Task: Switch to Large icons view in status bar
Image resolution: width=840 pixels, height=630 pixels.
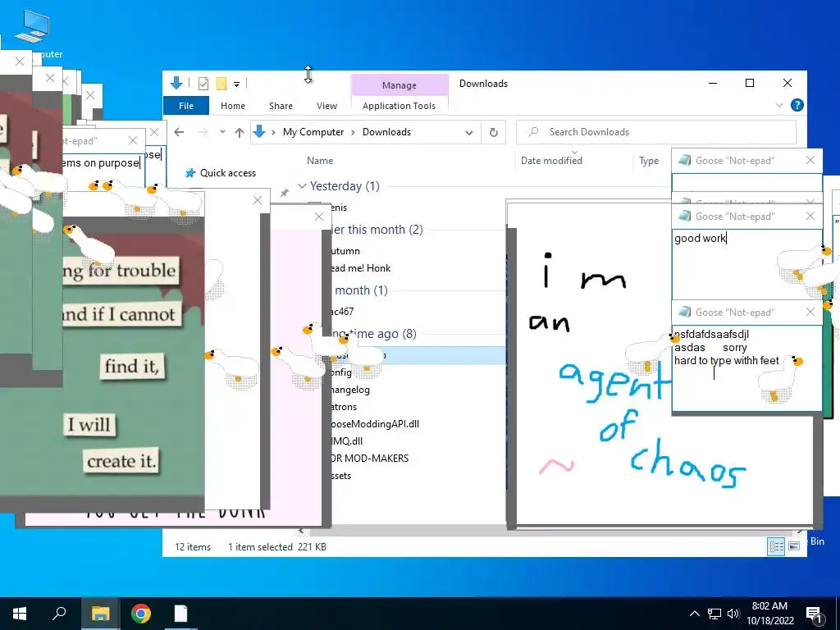Action: pos(794,546)
